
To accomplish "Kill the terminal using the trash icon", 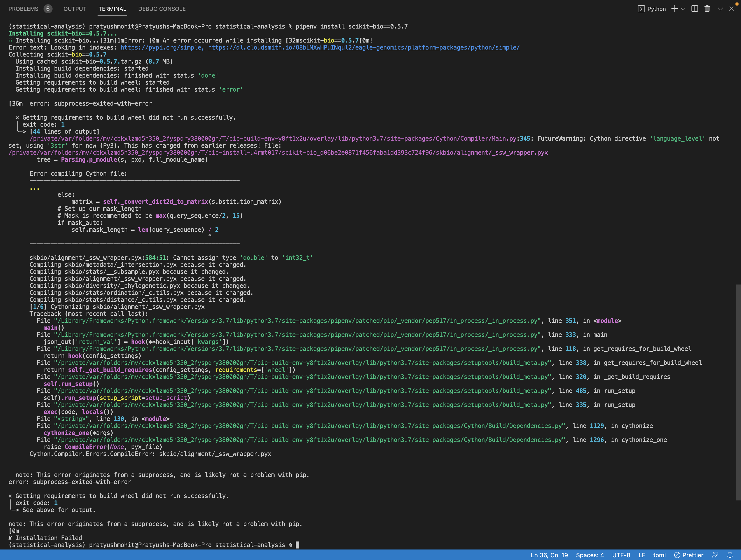I will (707, 9).
